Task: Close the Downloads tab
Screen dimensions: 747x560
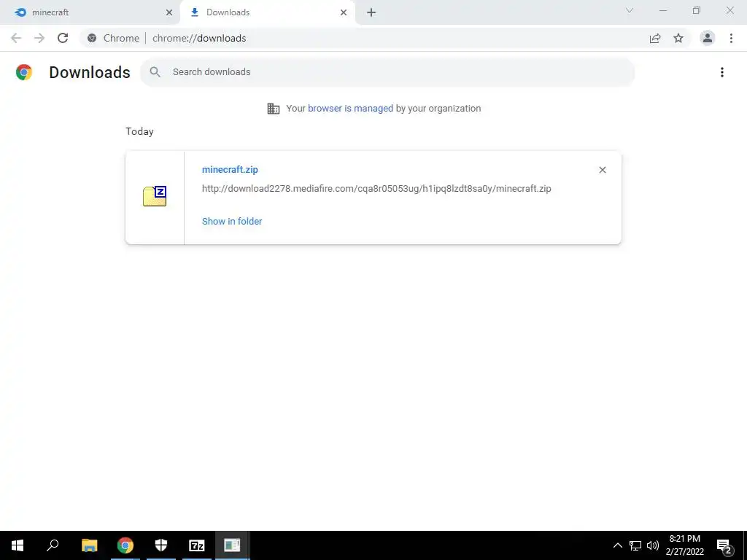Action: (344, 12)
